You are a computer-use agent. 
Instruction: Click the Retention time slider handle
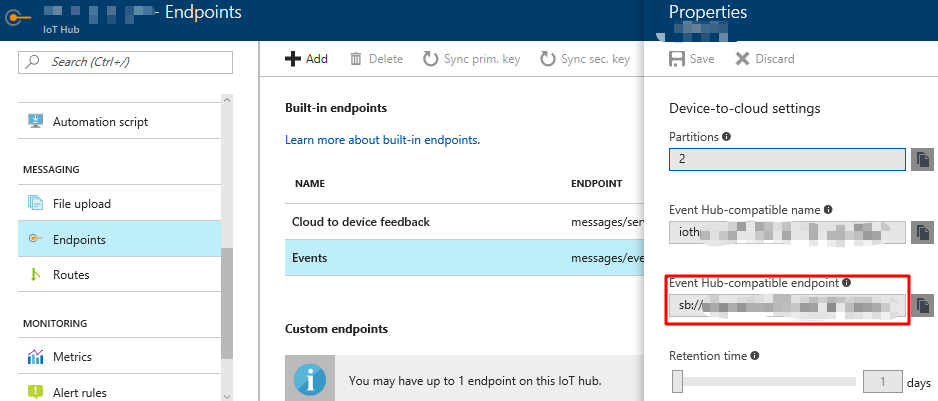[678, 381]
